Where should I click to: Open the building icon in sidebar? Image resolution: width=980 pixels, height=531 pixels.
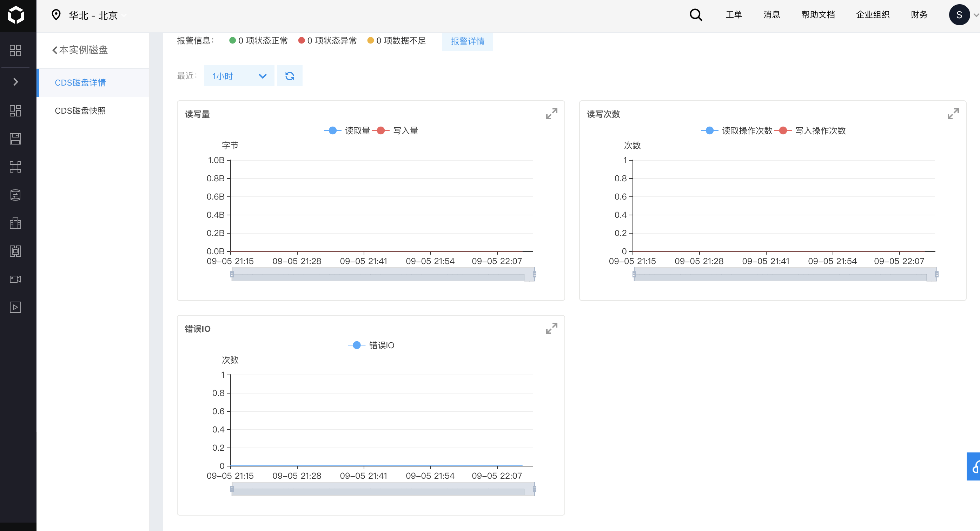point(15,223)
